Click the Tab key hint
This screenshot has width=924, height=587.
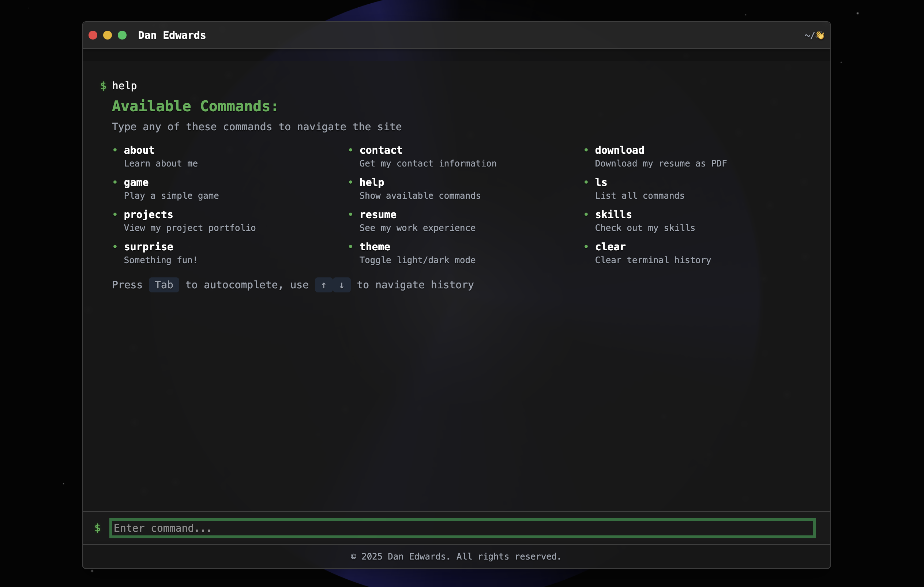tap(164, 285)
